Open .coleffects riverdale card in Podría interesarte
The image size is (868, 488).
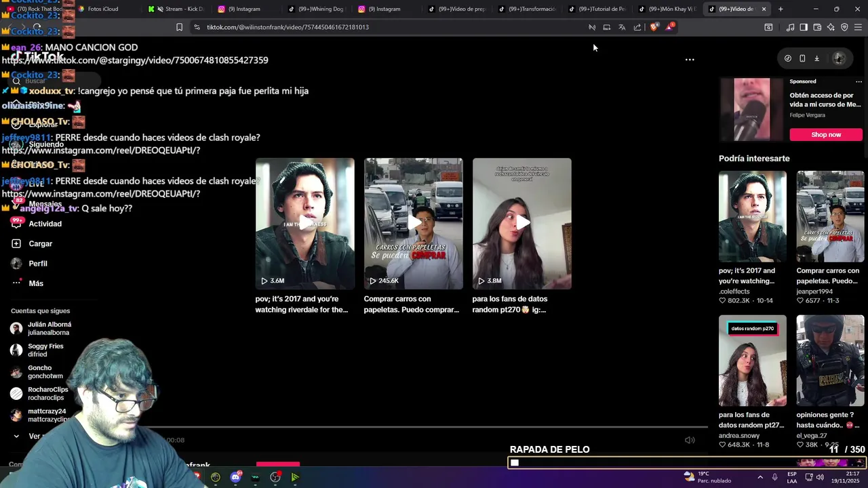753,237
